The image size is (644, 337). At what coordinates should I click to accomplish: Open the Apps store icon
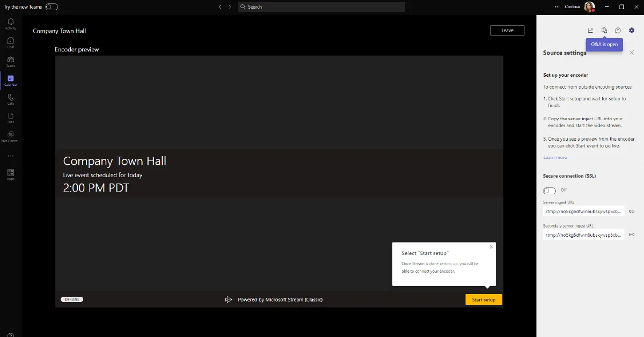[11, 174]
